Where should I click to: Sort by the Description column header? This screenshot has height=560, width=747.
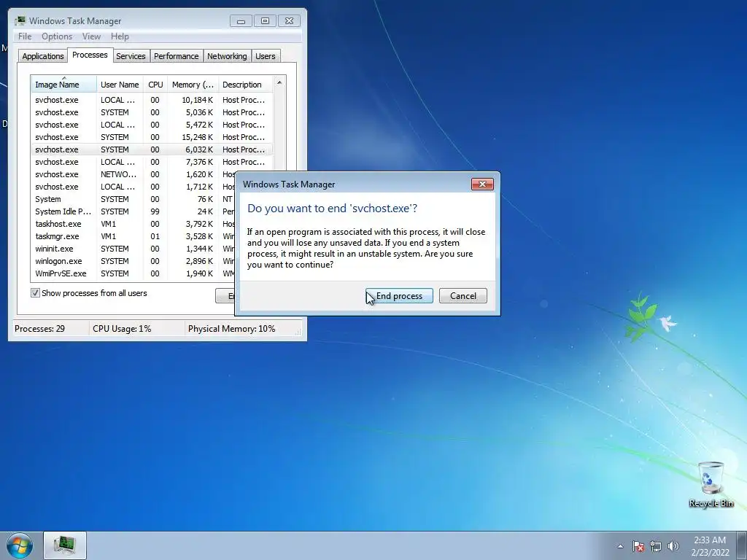tap(245, 85)
